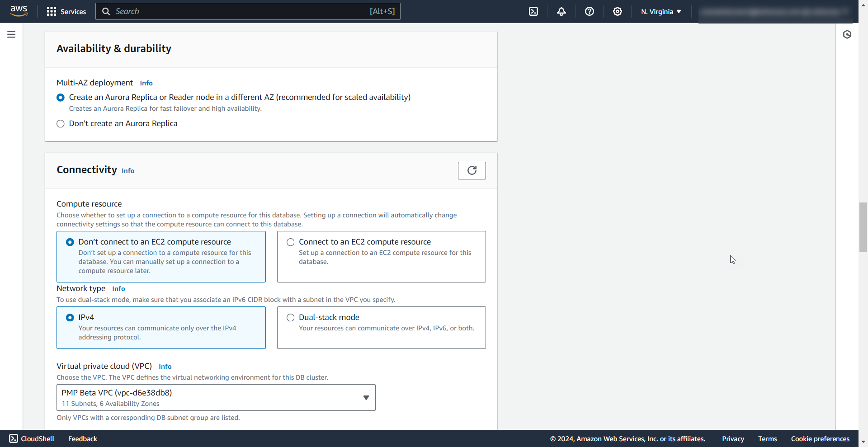This screenshot has width=868, height=447.
Task: Open CloudShell from the footer bar
Action: pyautogui.click(x=32, y=439)
